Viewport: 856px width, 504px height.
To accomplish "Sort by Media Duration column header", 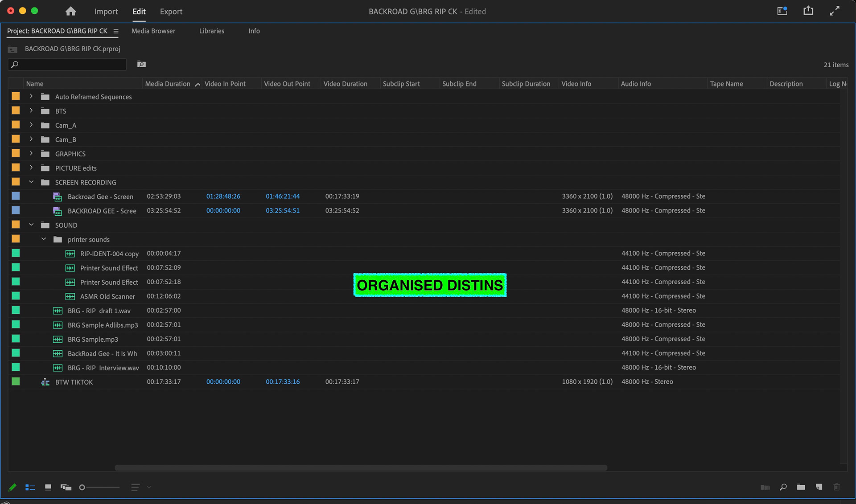I will click(168, 84).
